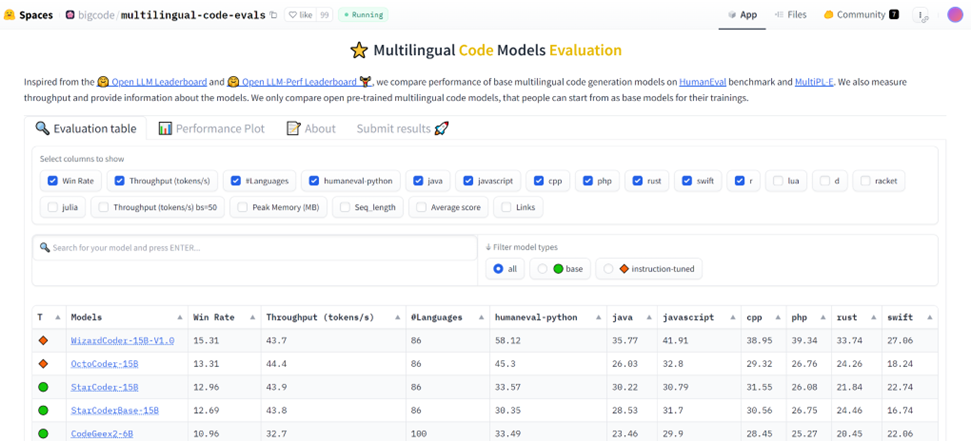
Task: Open the user profile avatar
Action: [954, 15]
